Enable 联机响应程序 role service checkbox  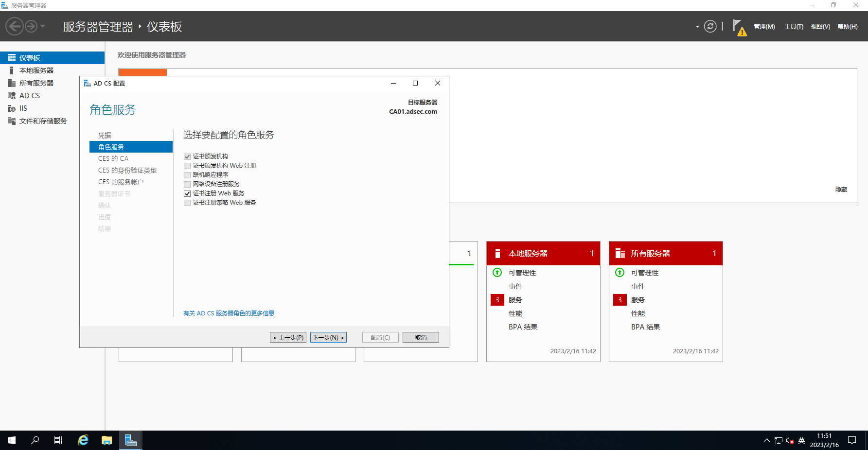coord(187,175)
